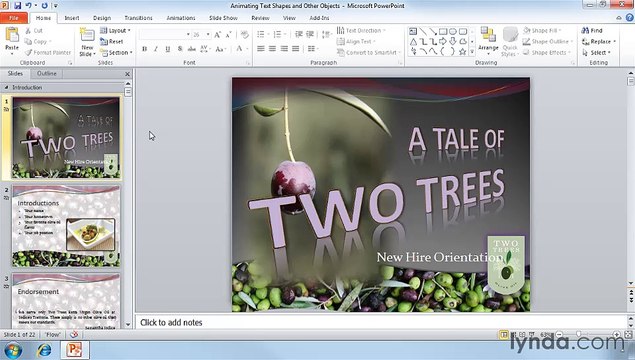Select Format Painter

pos(48,53)
